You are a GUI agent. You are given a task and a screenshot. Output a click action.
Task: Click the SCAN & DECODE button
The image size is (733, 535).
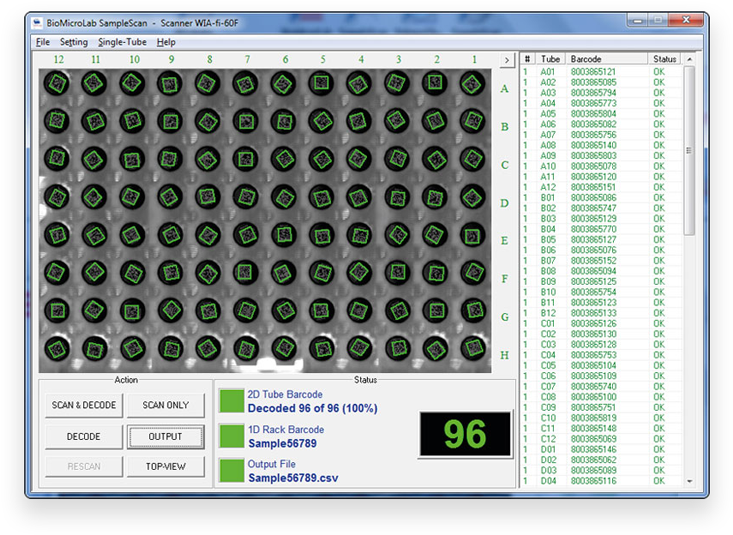click(84, 405)
